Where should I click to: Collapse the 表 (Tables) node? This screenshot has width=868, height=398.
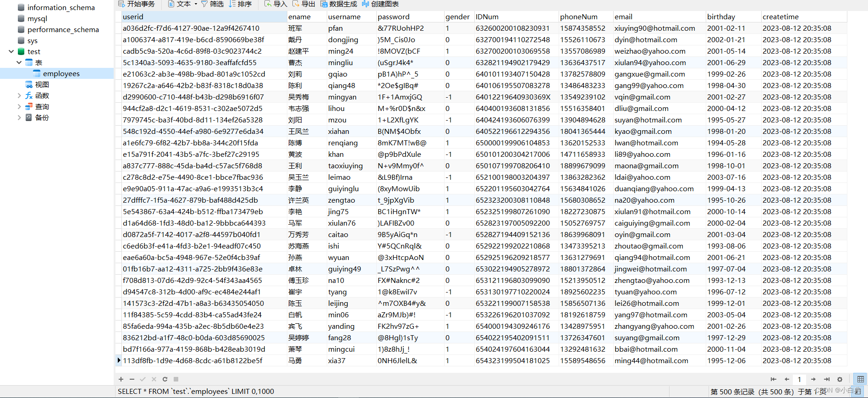[x=19, y=62]
